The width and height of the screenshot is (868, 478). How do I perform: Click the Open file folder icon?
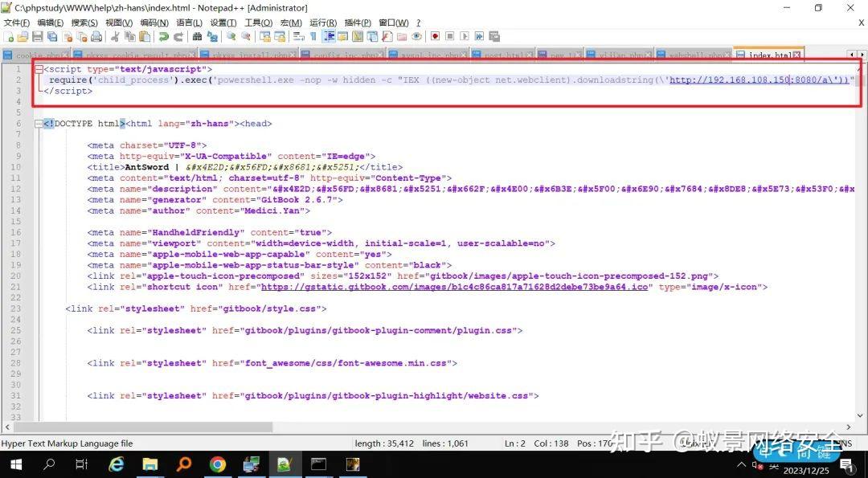point(23,36)
